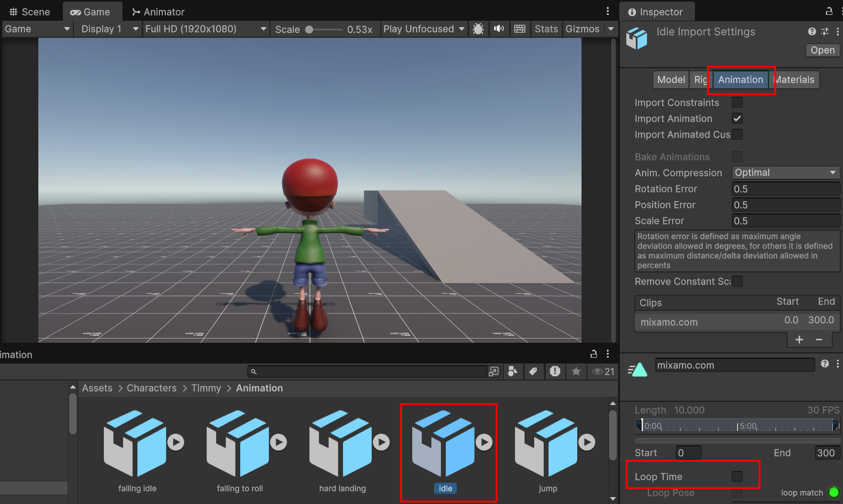Open the Full HD resolution dropdown

click(x=206, y=29)
